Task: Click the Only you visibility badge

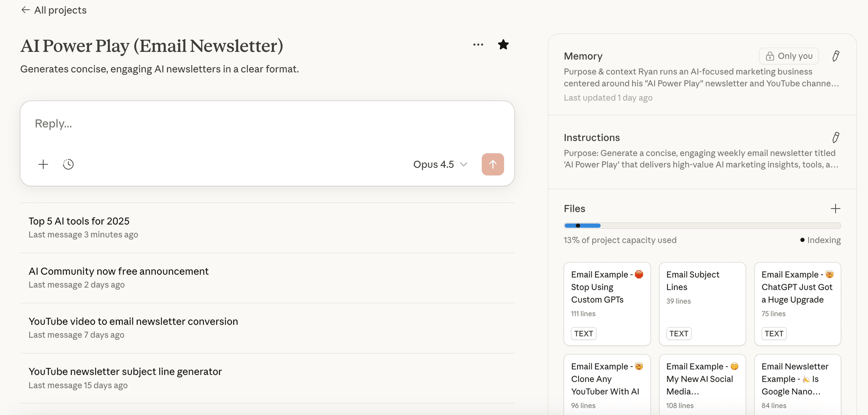Action: coord(789,56)
